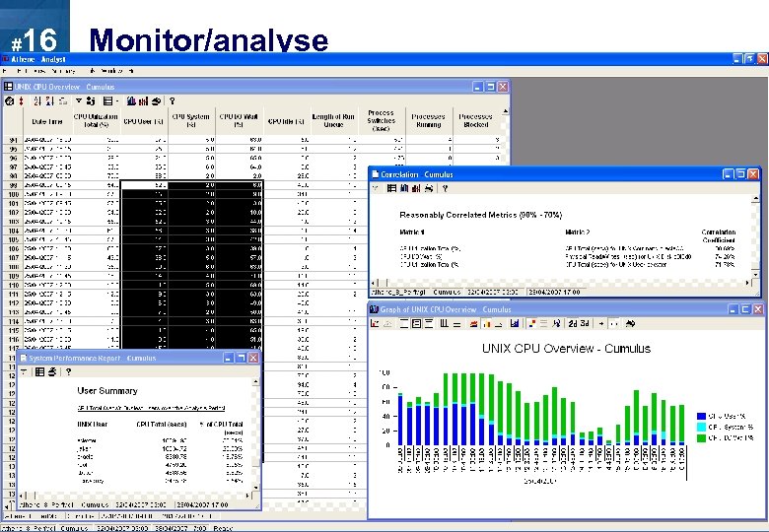
Task: Click 'Reasonably Correlated Metrics' heading
Action: [481, 215]
